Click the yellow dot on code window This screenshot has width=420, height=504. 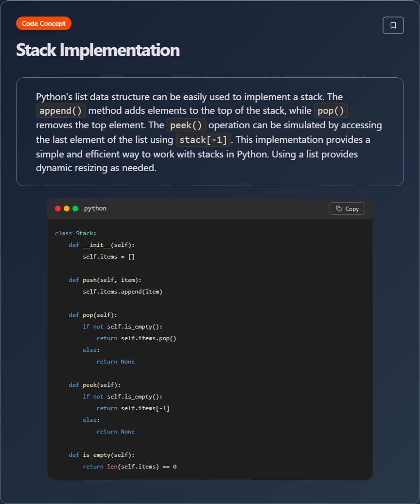click(x=67, y=209)
